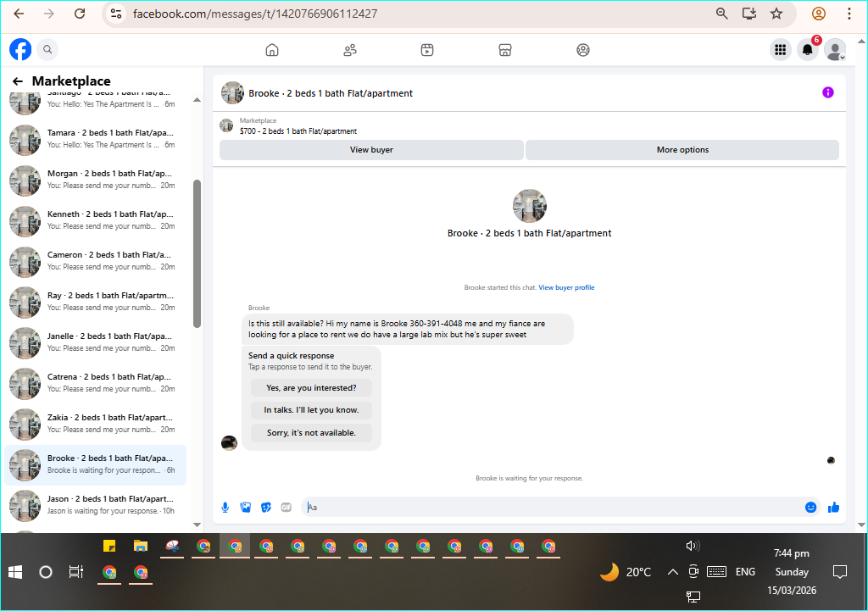This screenshot has width=868, height=611.
Task: Open Janelle's conversation
Action: (x=95, y=342)
